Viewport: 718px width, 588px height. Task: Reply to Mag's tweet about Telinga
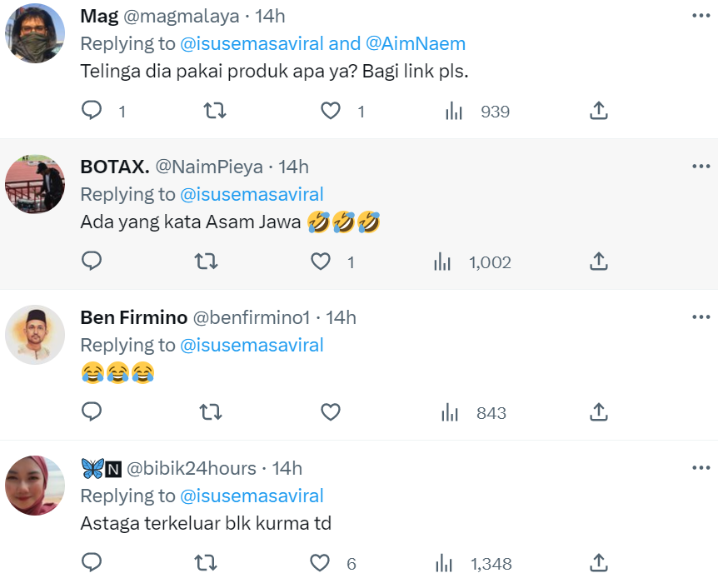pos(92,111)
